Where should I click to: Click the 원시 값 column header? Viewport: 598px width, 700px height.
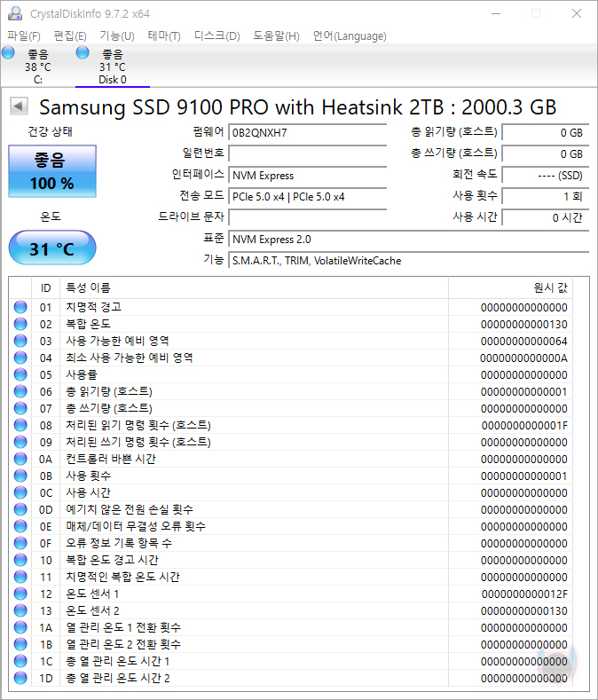point(510,288)
